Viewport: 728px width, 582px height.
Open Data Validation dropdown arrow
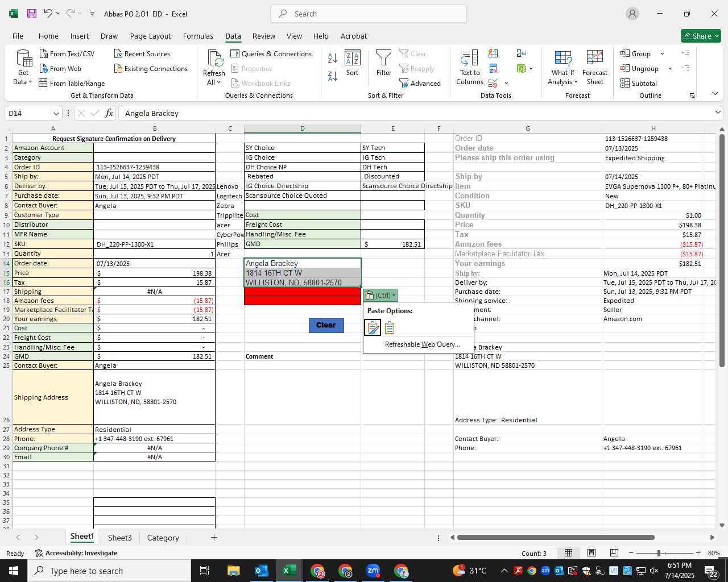pyautogui.click(x=506, y=84)
